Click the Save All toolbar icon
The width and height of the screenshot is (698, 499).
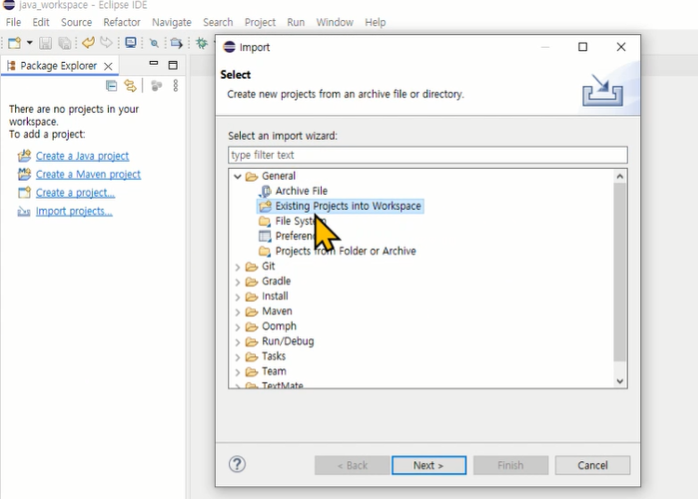tap(65, 43)
